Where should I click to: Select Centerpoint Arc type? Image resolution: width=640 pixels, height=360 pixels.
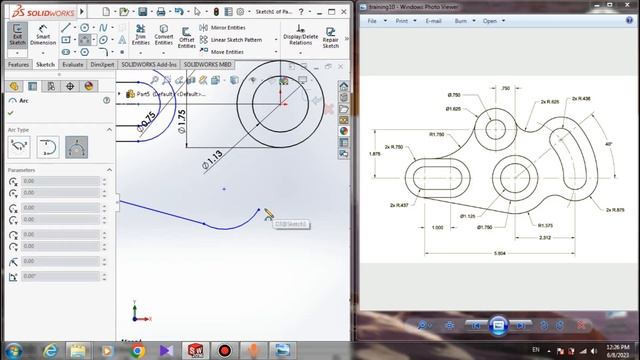(x=19, y=147)
